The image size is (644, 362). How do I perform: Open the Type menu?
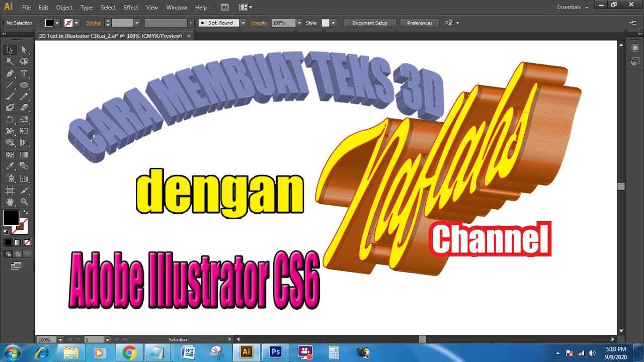(x=87, y=8)
